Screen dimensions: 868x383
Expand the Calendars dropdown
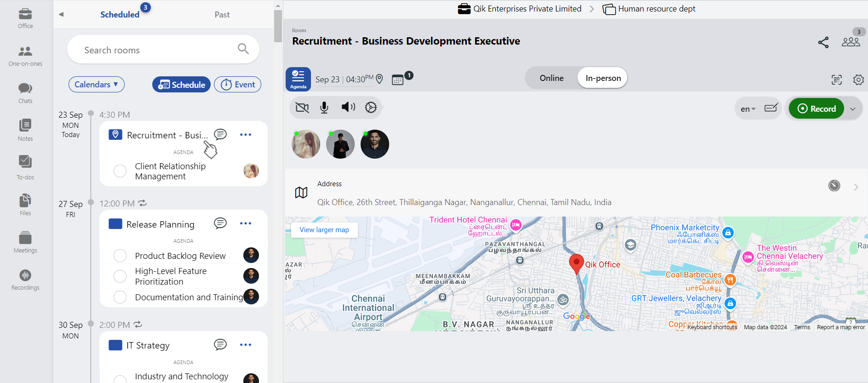point(96,85)
